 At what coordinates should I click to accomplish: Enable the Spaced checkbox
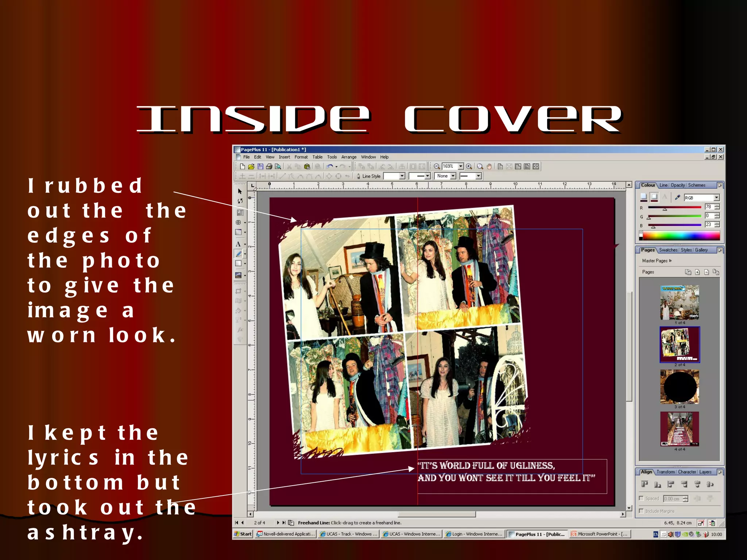coord(641,498)
